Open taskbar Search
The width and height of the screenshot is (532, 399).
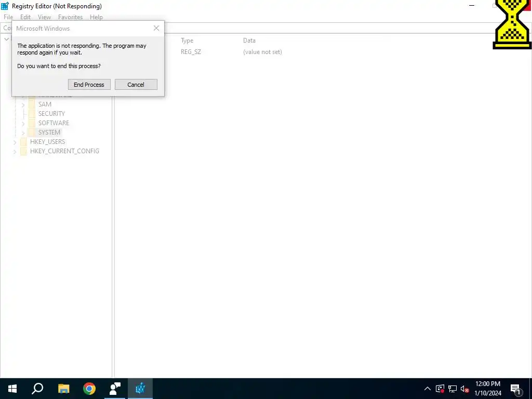[x=37, y=389]
